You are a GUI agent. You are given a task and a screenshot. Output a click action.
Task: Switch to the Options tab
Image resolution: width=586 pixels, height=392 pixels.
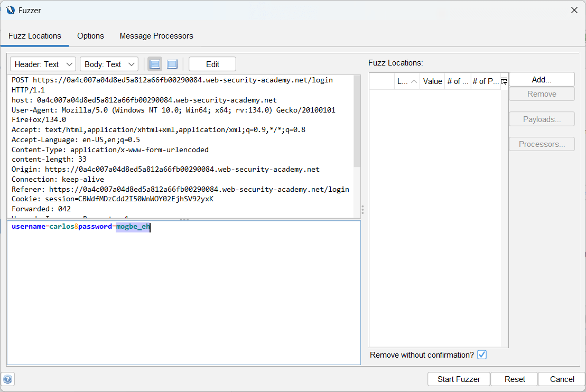click(90, 36)
